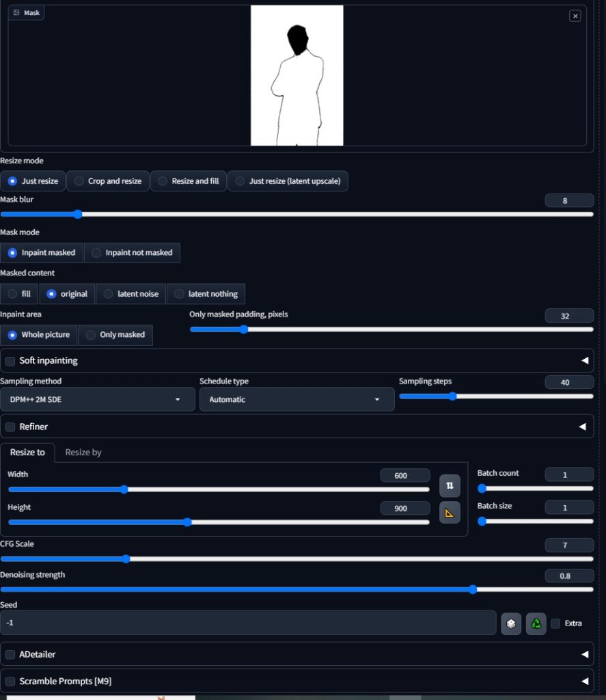This screenshot has height=700, width=606.
Task: Click the Sampling steps value field
Action: [569, 383]
